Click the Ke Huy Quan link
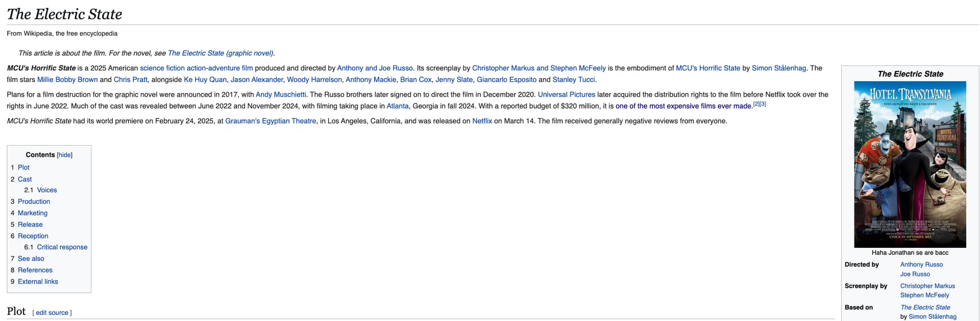Screen dimensions: 980x321 [205, 80]
